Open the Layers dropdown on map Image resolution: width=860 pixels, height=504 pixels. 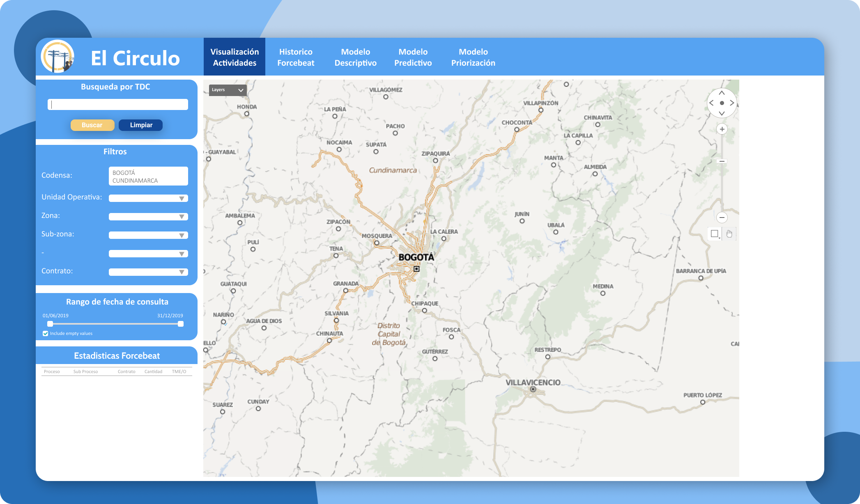tap(228, 90)
